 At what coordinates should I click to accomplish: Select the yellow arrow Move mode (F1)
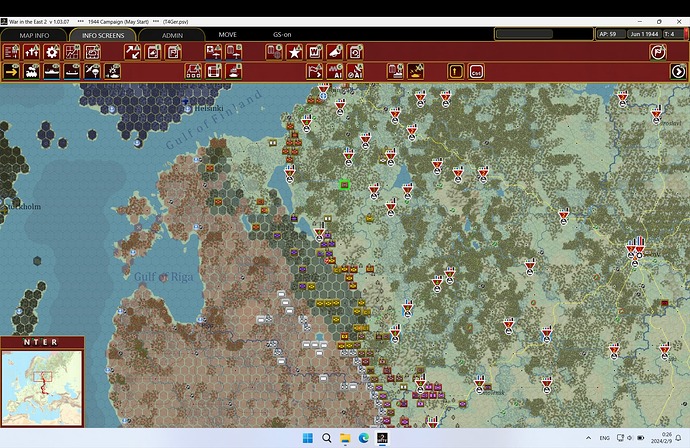[x=11, y=71]
